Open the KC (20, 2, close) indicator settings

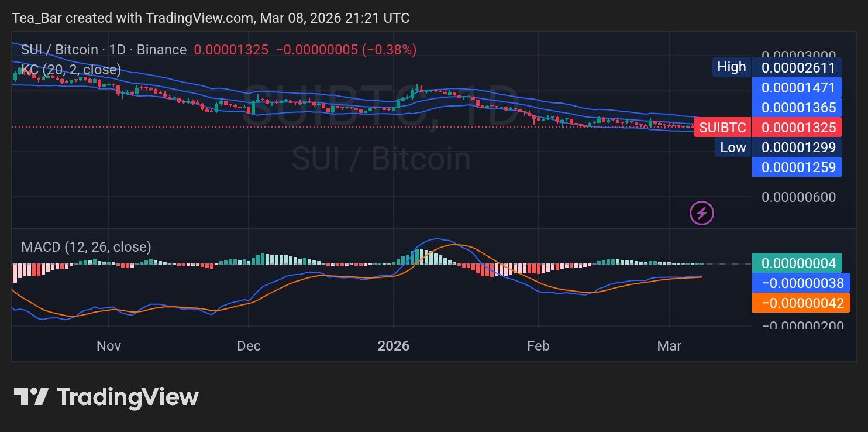[70, 69]
